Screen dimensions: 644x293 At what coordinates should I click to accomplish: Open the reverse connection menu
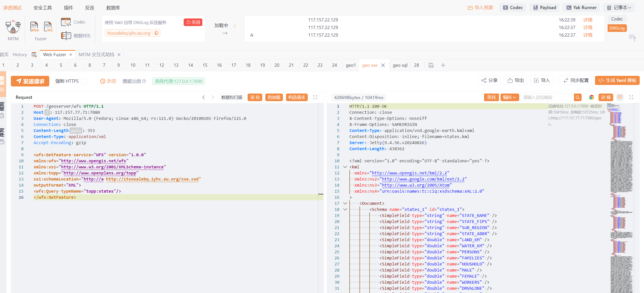pos(90,8)
